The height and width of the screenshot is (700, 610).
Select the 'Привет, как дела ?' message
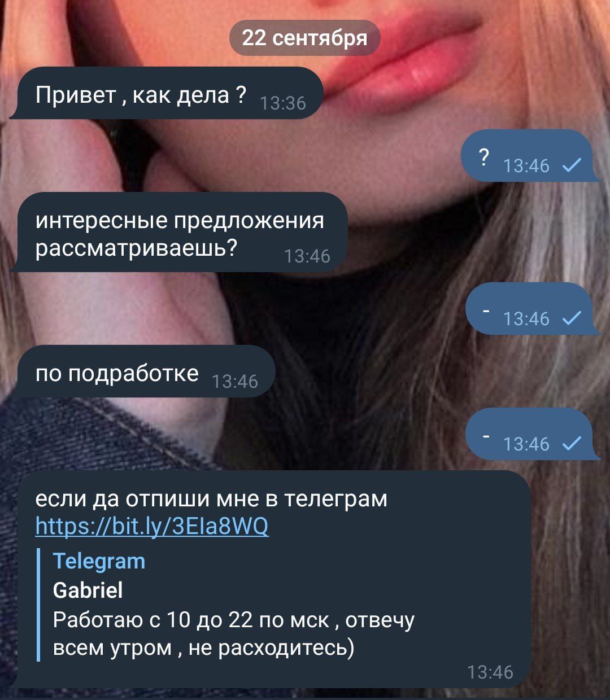pos(167,93)
